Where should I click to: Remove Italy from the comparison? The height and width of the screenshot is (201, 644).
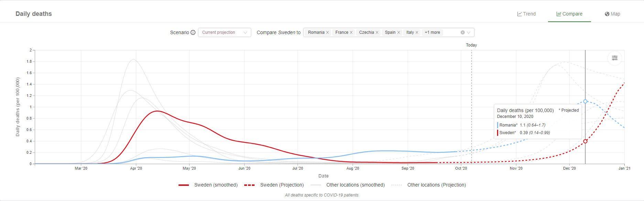click(x=417, y=32)
